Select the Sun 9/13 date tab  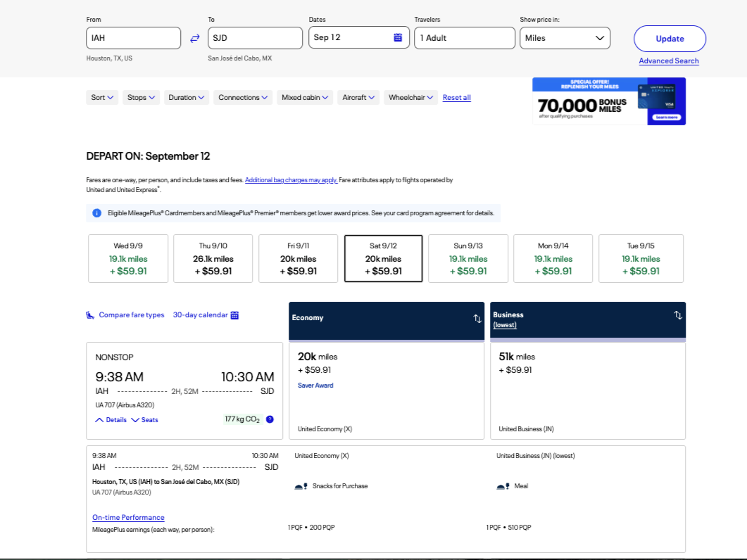pyautogui.click(x=468, y=258)
